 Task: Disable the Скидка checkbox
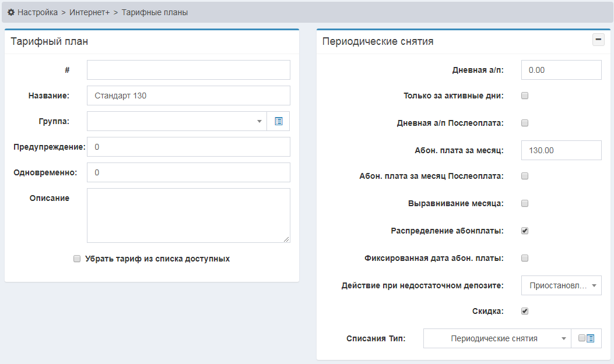coord(525,311)
